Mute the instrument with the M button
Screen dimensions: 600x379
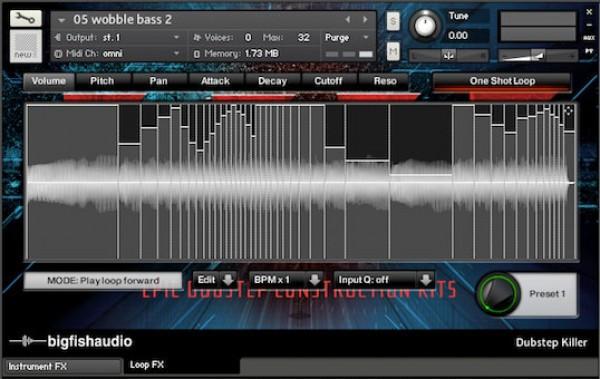click(393, 51)
